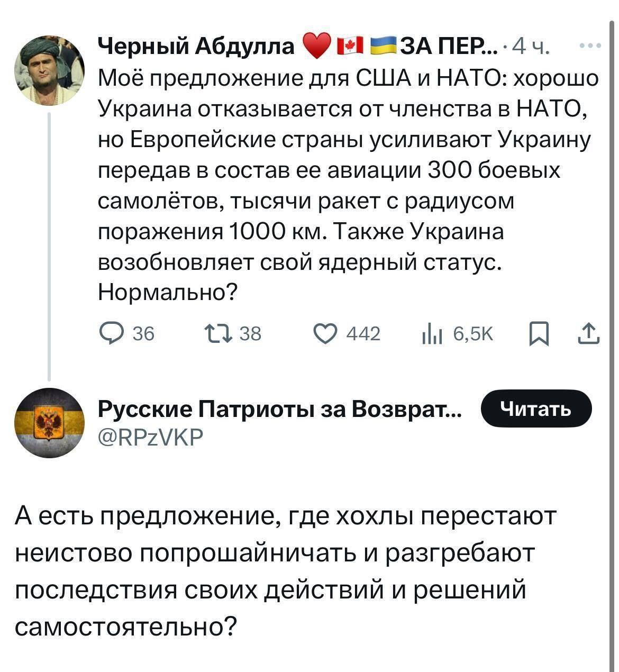Click the Canadian flag emoji in username

point(350,47)
